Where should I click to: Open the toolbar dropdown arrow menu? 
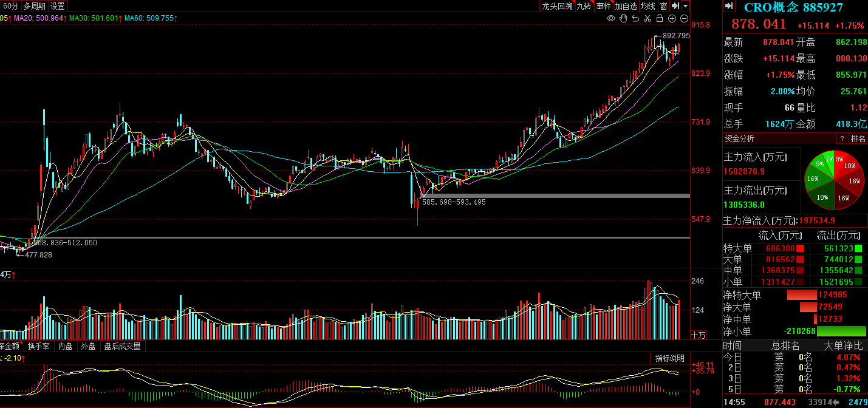click(686, 6)
